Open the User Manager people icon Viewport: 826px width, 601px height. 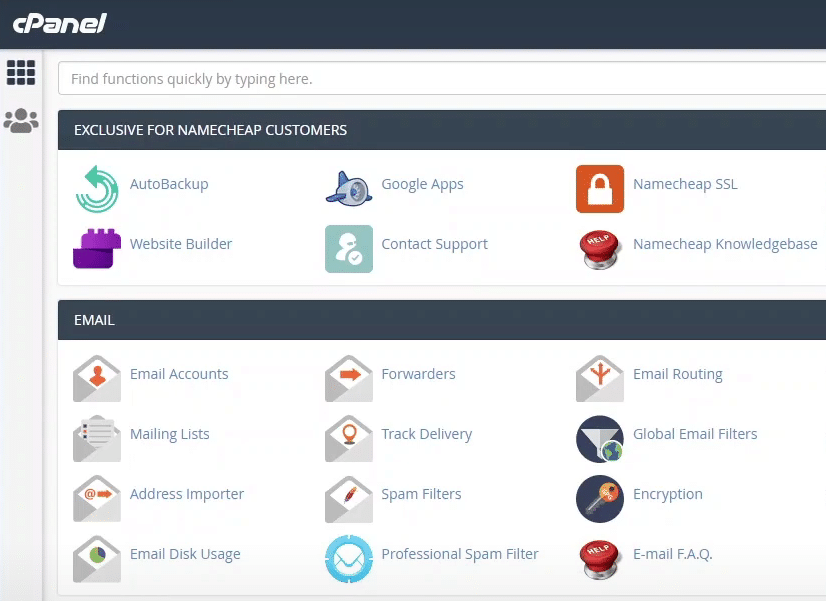[x=21, y=121]
